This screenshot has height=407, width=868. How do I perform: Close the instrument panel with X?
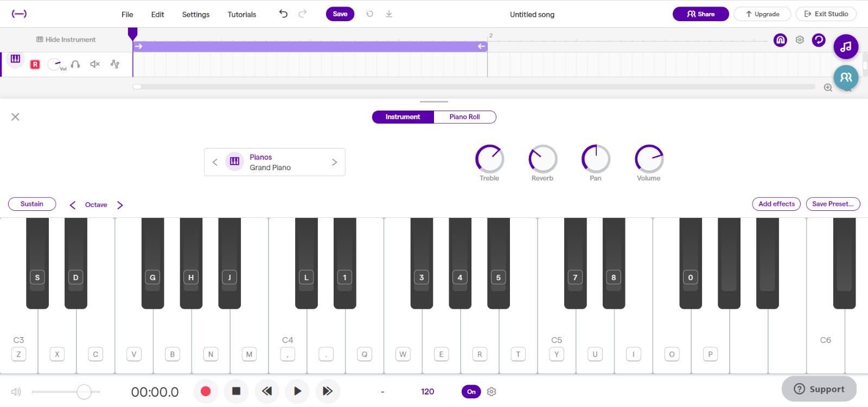[x=15, y=117]
